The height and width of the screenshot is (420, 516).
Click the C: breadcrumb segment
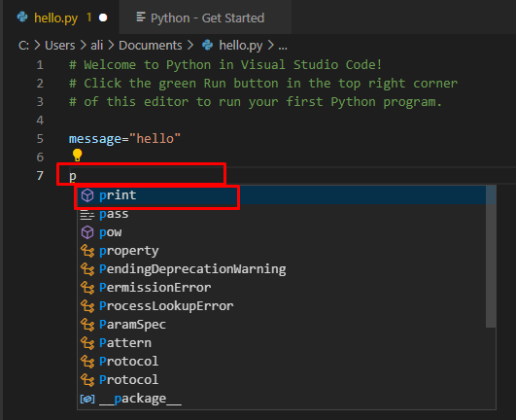tap(23, 46)
